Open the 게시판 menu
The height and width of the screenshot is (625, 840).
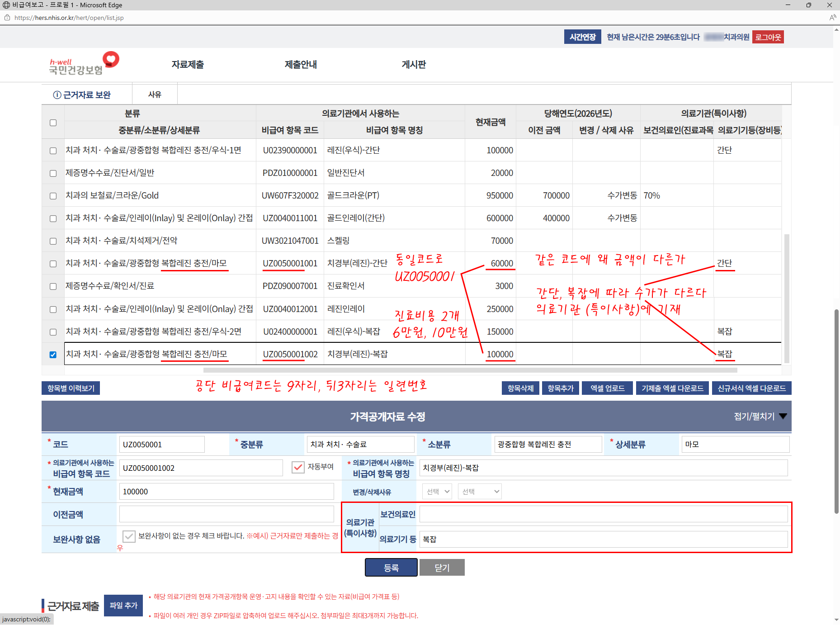point(414,65)
